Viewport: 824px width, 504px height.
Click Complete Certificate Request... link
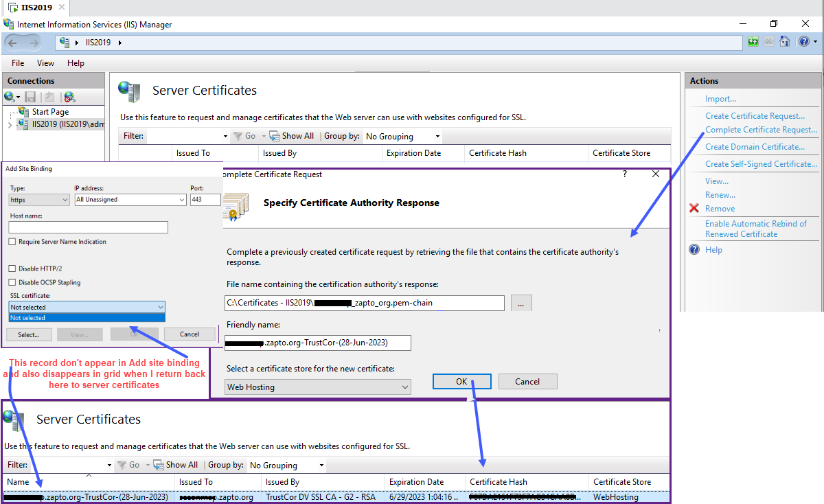click(761, 130)
